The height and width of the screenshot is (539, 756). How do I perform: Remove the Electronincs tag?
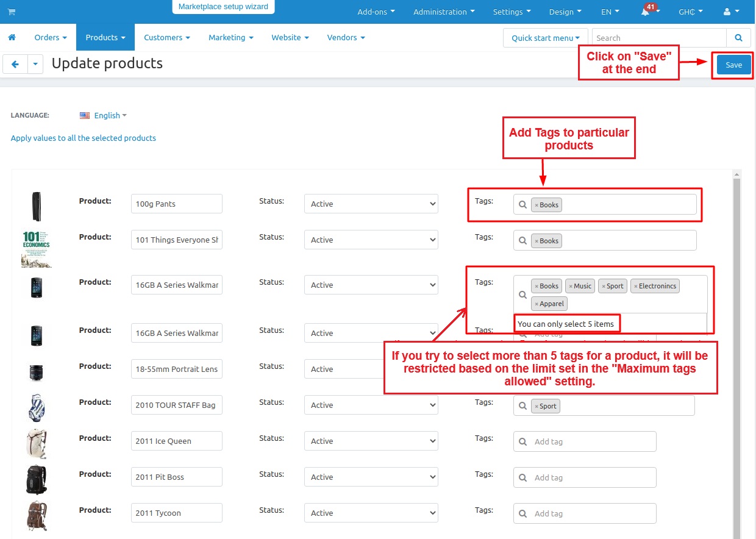pos(635,287)
